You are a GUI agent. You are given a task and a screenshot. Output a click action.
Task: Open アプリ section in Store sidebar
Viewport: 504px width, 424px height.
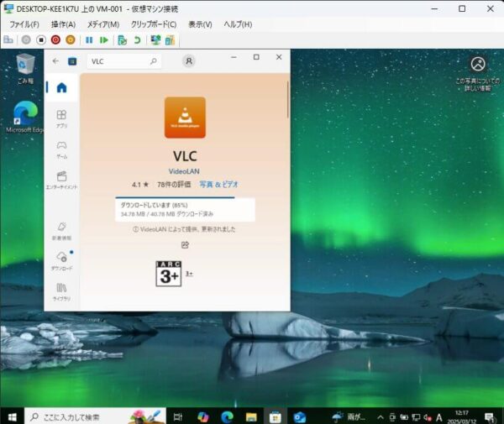coord(61,118)
